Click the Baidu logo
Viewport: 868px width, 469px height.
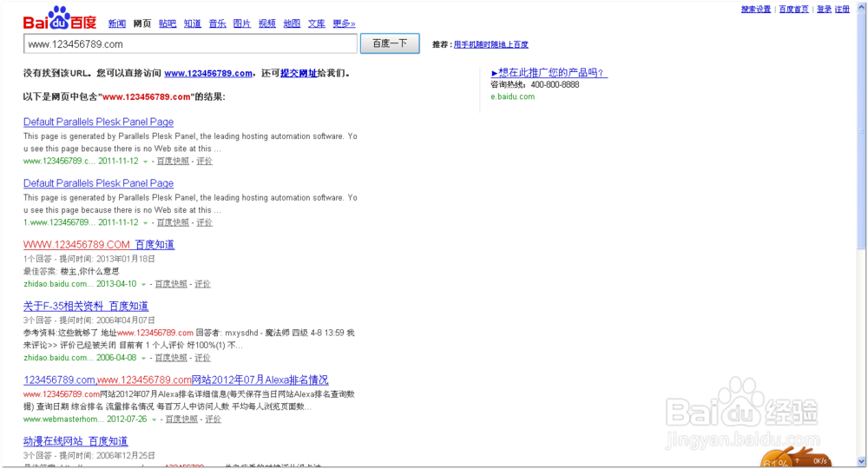coord(60,18)
